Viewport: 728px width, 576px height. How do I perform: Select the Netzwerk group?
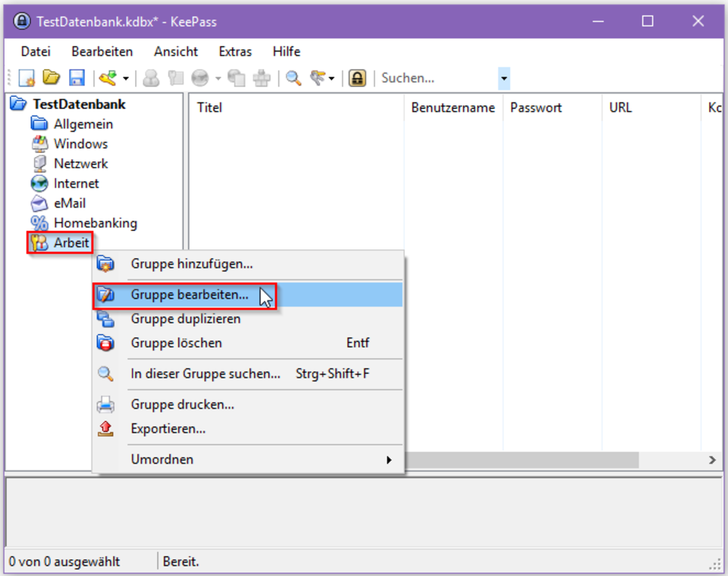tap(81, 164)
